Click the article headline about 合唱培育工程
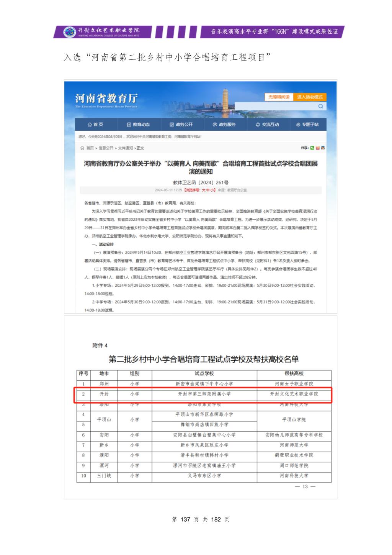 [x=201, y=167]
